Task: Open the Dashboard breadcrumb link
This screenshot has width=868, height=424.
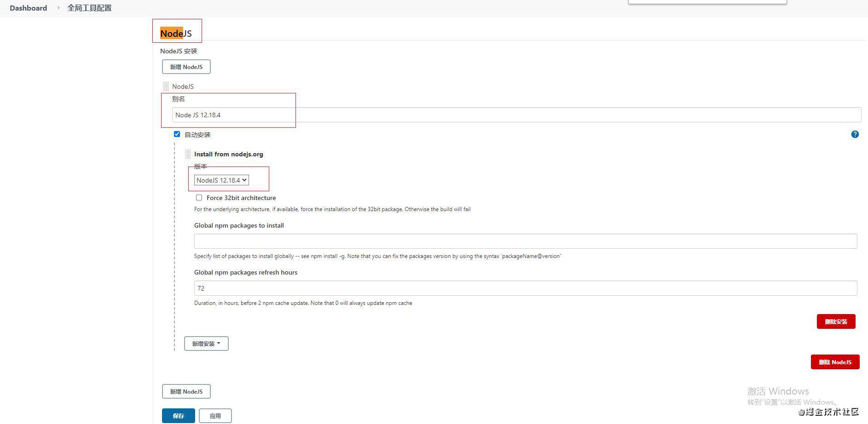Action: point(28,8)
